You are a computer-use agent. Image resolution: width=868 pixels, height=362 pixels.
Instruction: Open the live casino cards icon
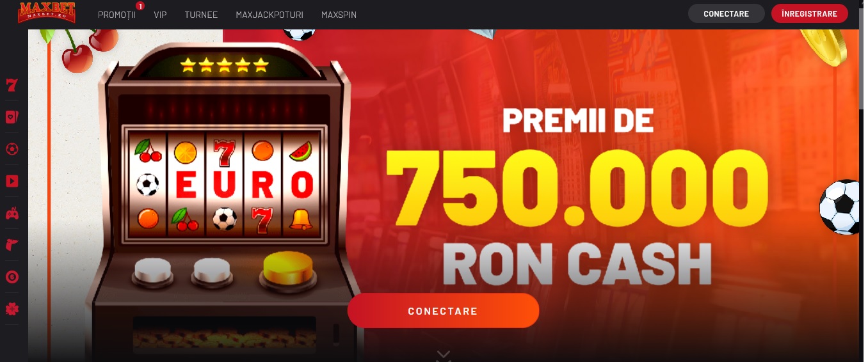click(x=12, y=117)
